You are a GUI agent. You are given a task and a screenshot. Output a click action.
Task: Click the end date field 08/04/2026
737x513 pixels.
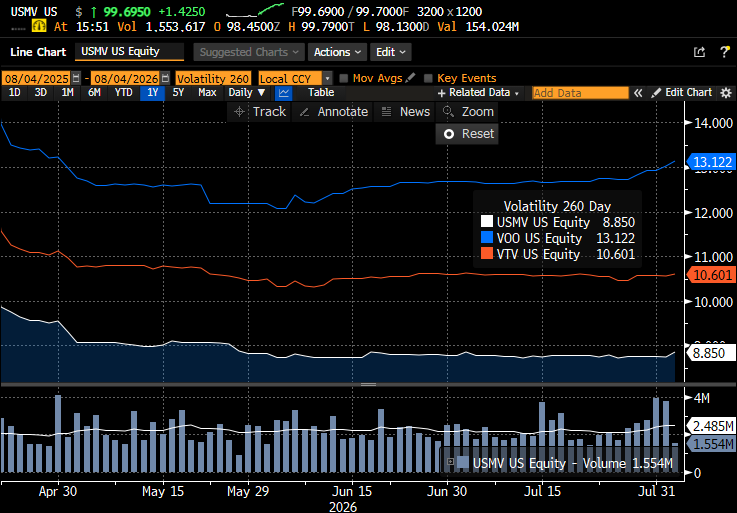tap(125, 78)
